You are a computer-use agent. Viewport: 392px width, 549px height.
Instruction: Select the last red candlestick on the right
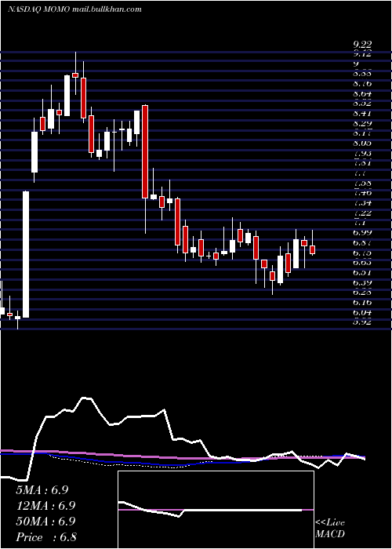coord(312,249)
